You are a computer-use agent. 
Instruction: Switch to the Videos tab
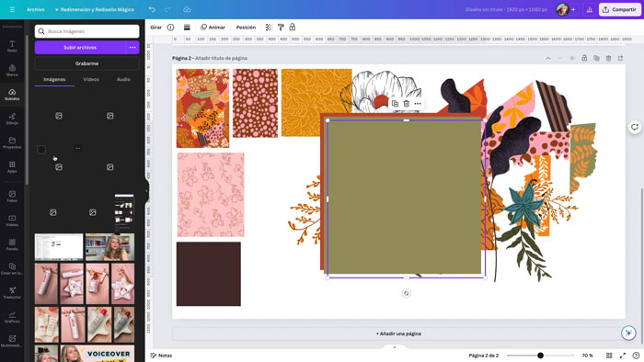point(91,79)
